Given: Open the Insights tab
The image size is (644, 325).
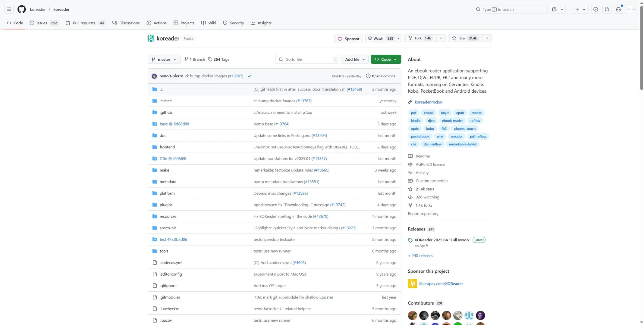Looking at the screenshot, I should point(261,23).
